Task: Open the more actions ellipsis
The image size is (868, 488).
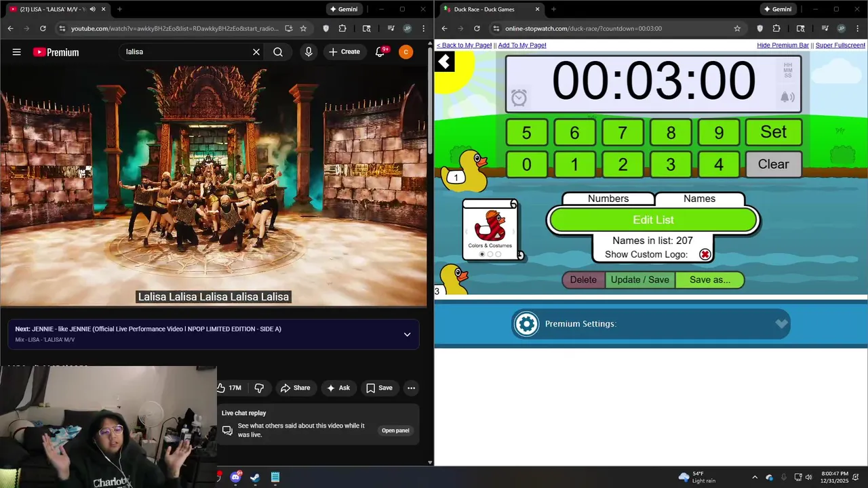Action: tap(411, 388)
